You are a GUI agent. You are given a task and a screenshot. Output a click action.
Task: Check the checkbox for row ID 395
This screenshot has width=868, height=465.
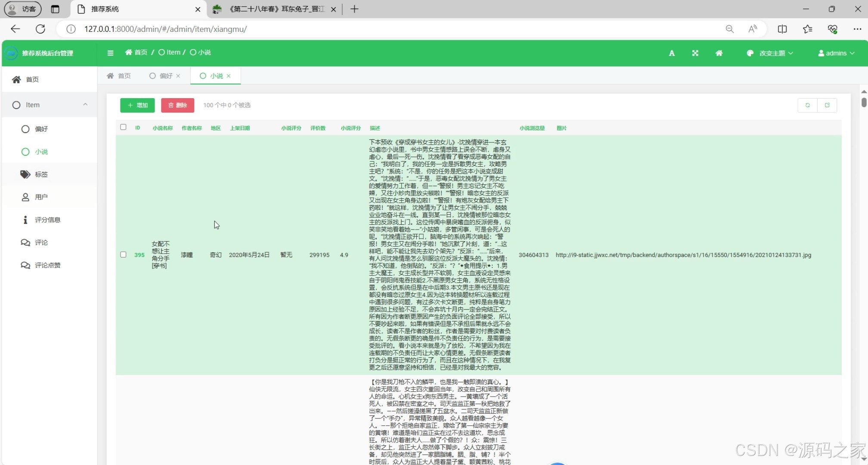(x=123, y=254)
